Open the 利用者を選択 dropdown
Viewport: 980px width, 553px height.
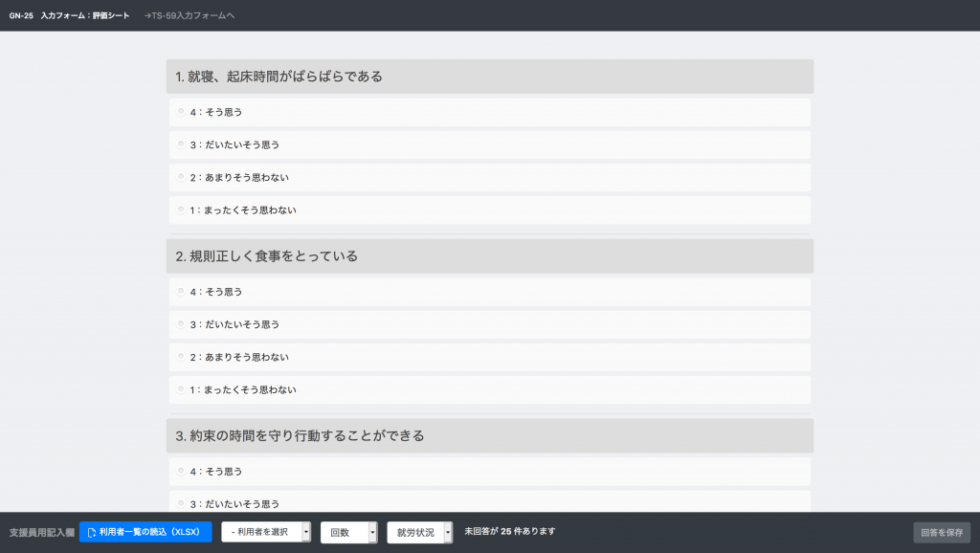266,532
